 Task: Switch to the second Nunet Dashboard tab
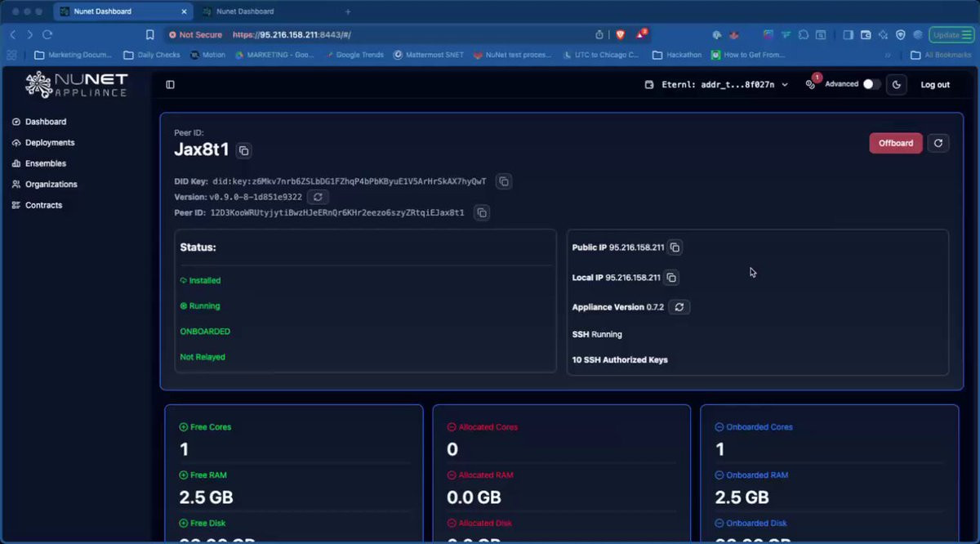pyautogui.click(x=261, y=11)
